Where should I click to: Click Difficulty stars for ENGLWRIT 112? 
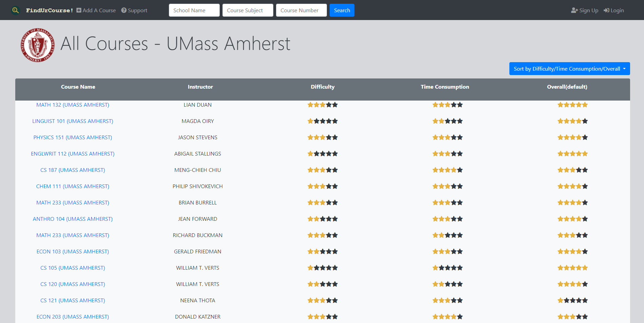(x=323, y=154)
